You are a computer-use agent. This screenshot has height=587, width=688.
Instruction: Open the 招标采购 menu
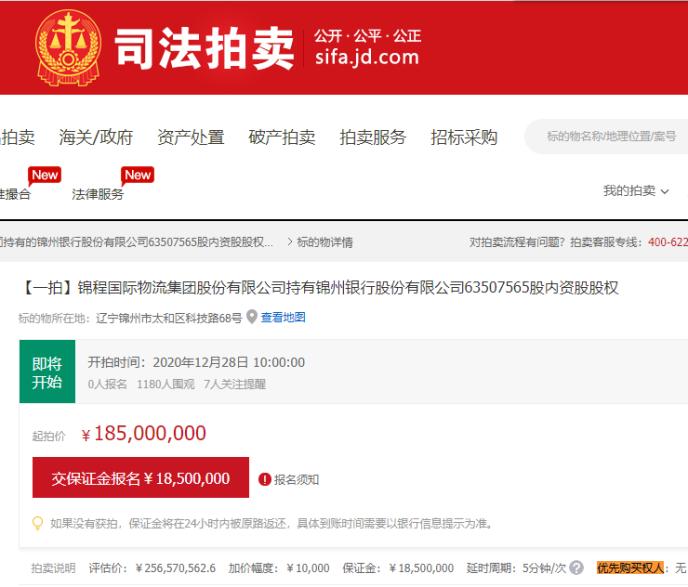coord(464,138)
